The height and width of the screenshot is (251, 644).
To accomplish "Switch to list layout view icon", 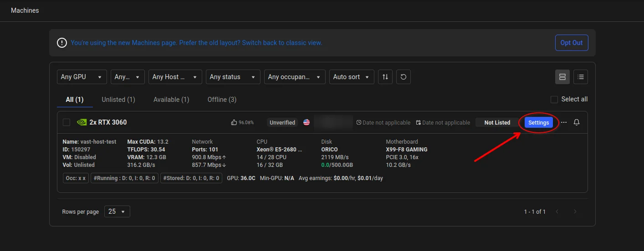I will [x=581, y=77].
